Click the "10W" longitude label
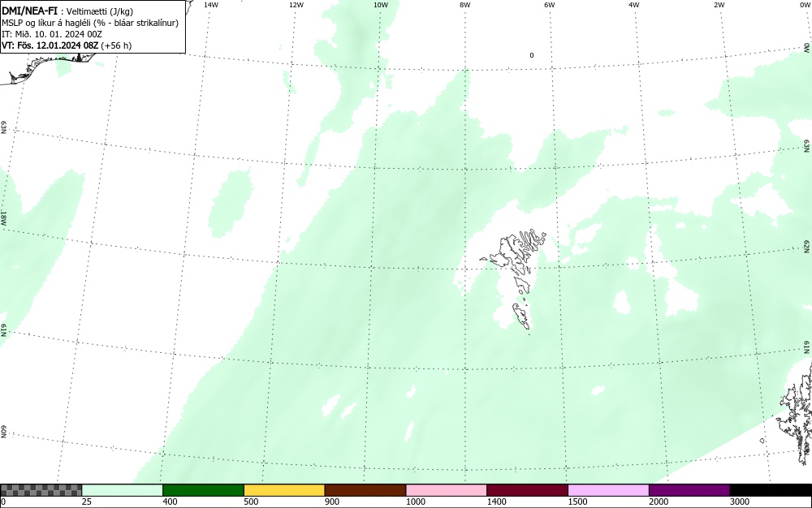The height and width of the screenshot is (508, 812). pyautogui.click(x=381, y=5)
